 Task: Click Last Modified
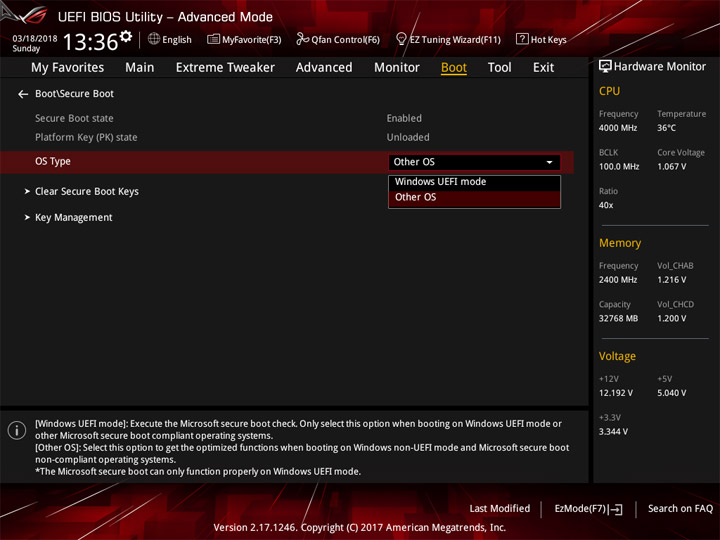(x=500, y=508)
